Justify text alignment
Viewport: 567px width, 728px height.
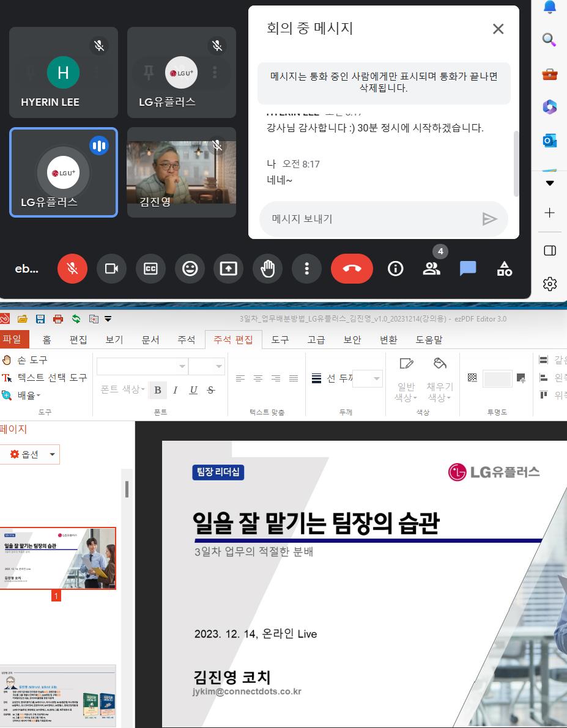coord(293,378)
